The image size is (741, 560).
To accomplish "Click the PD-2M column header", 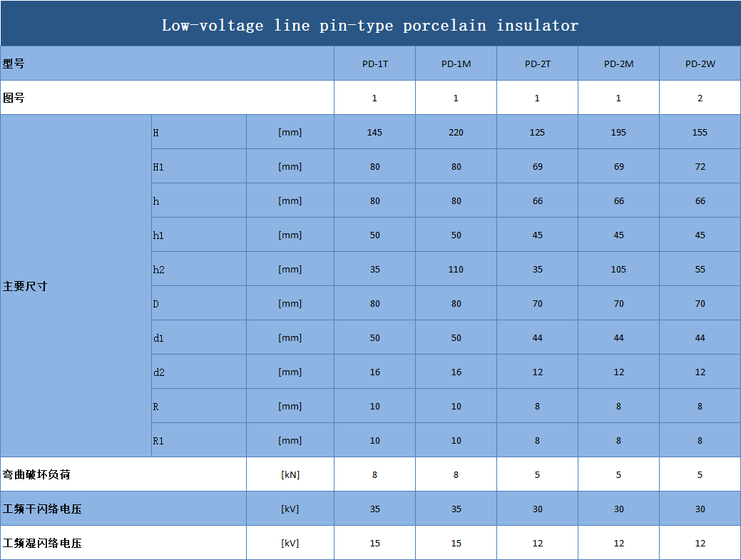I will [618, 63].
